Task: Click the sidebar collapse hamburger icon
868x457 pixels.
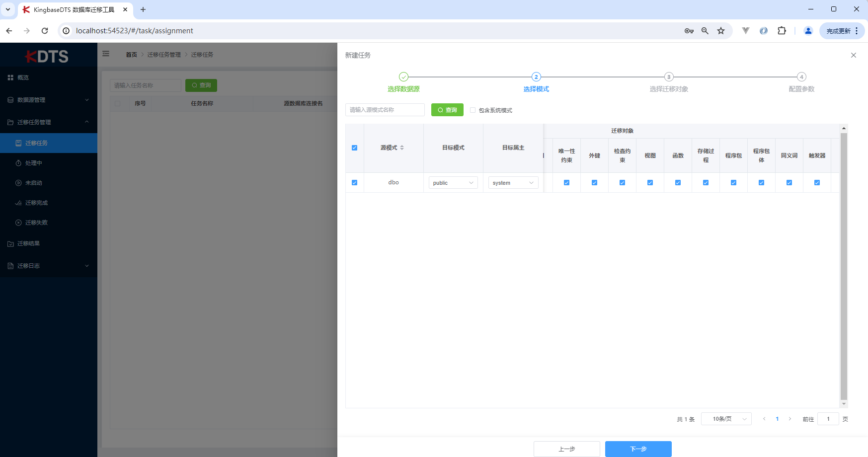Action: (x=106, y=54)
